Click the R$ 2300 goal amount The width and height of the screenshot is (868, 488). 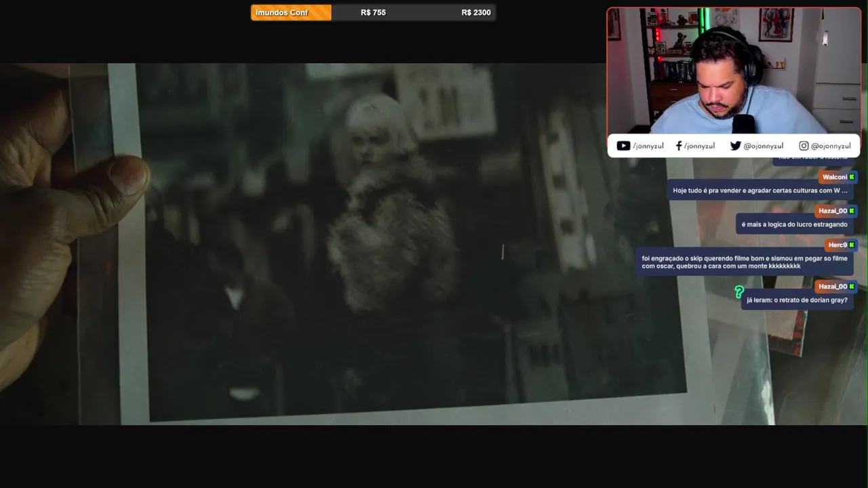[476, 12]
